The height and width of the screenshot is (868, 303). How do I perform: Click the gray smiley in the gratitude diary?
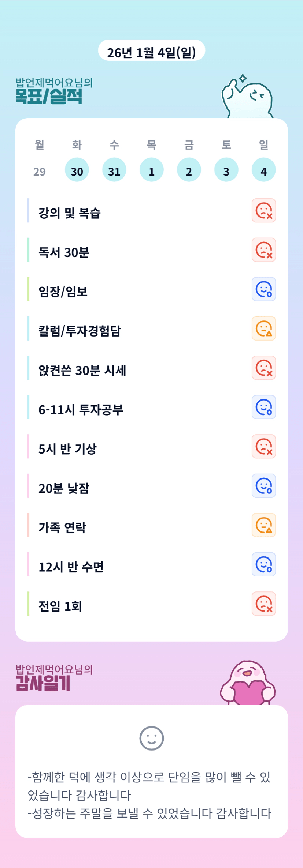pyautogui.click(x=151, y=738)
